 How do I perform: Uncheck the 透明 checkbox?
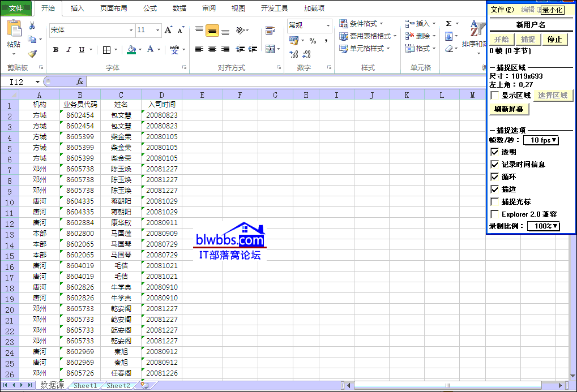pos(495,152)
